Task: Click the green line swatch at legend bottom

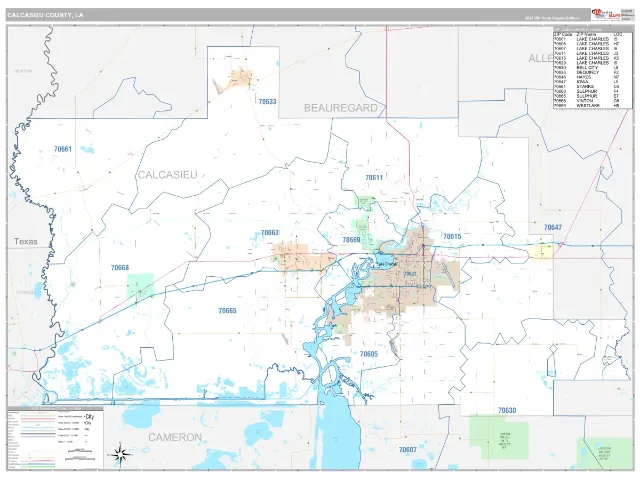Action: [38, 466]
